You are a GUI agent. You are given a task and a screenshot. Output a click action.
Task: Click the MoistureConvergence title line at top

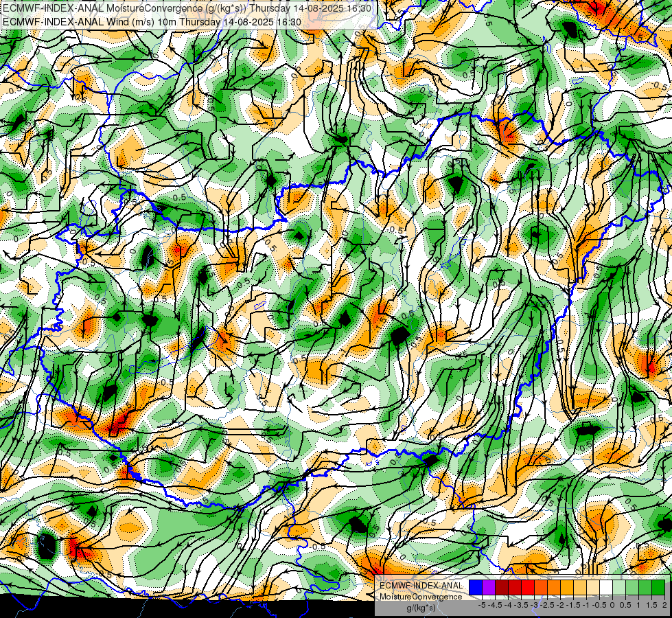tap(187, 8)
